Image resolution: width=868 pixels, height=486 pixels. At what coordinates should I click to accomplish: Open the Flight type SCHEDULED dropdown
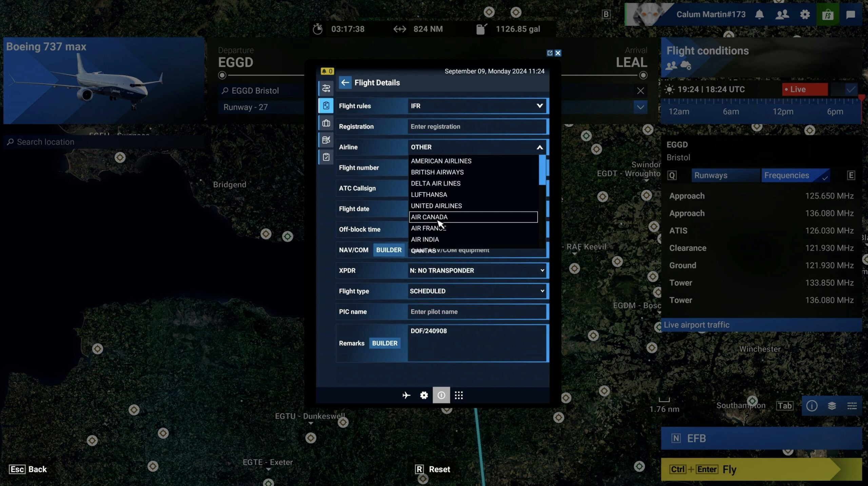point(477,291)
